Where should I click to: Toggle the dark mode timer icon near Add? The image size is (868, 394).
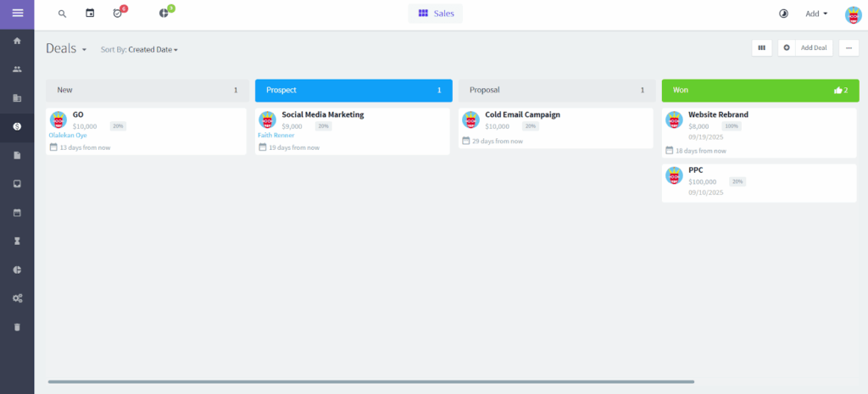(x=782, y=14)
